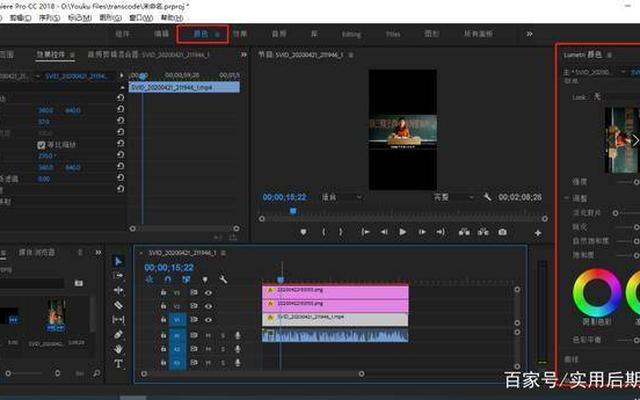Select the Type tool
Screen dimensions: 640x400
[118, 364]
